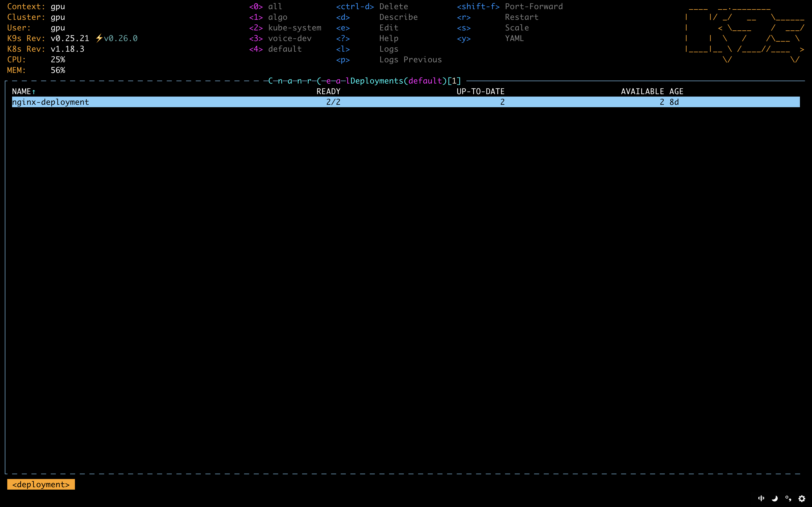Click the lightning bolt update icon
Viewport: 812px width, 507px height.
coord(99,38)
